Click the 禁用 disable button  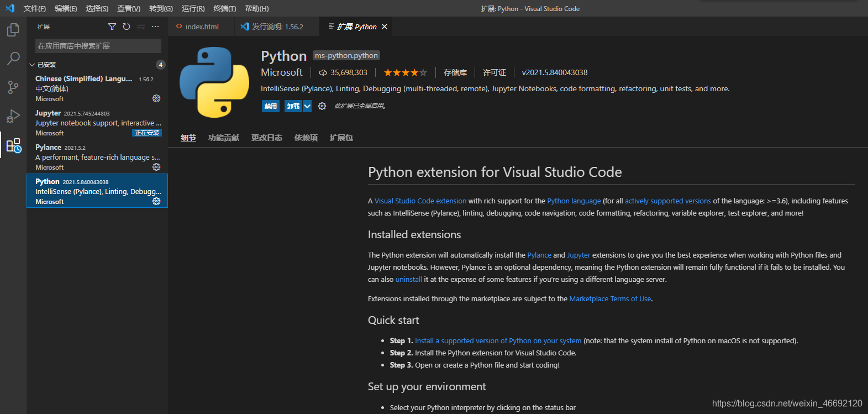click(271, 106)
